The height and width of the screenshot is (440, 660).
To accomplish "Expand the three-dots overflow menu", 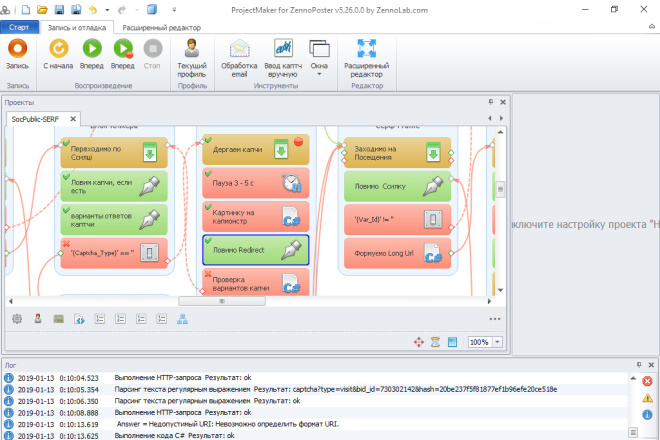I will (x=495, y=319).
